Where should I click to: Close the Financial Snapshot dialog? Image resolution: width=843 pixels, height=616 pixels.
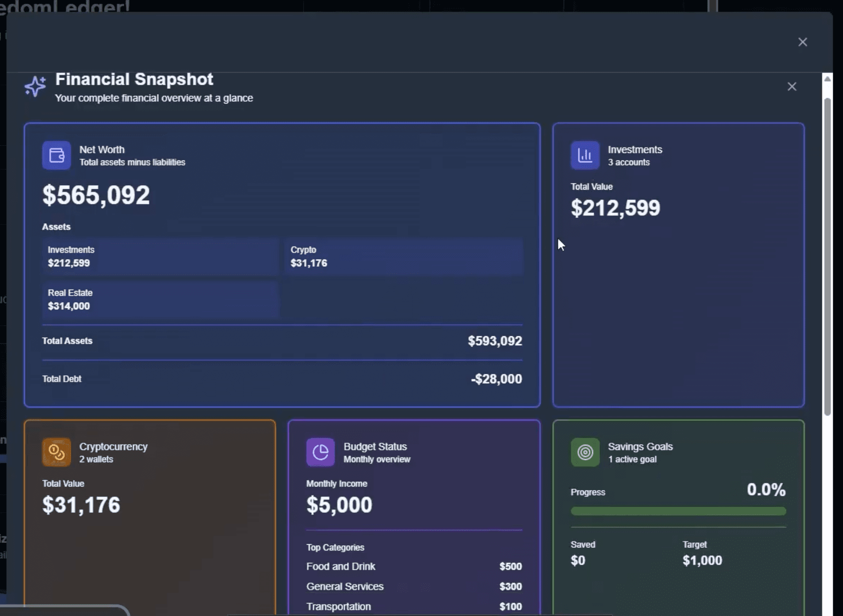792,87
